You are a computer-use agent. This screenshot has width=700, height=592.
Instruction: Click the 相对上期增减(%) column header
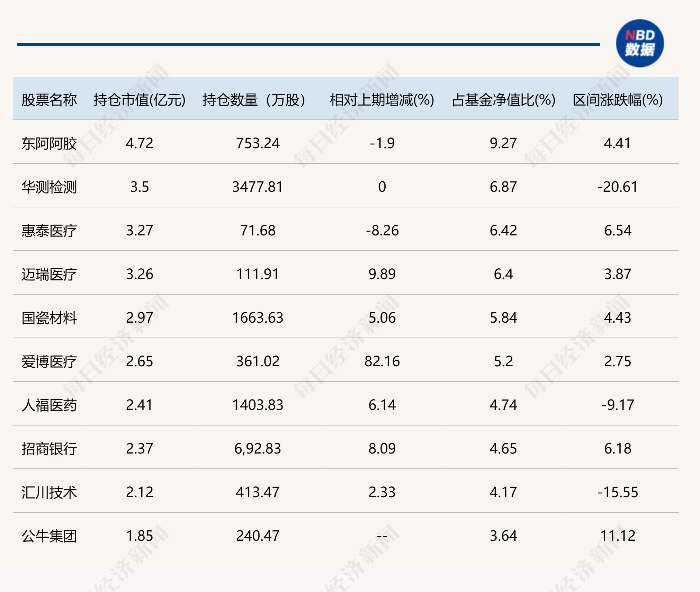382,100
